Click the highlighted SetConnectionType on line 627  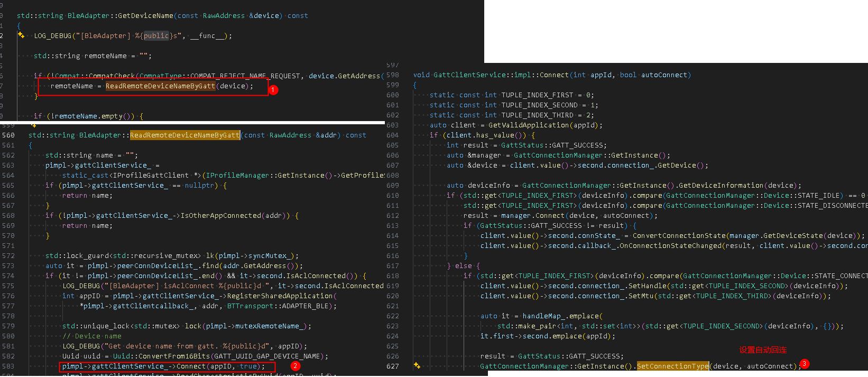[x=672, y=366]
